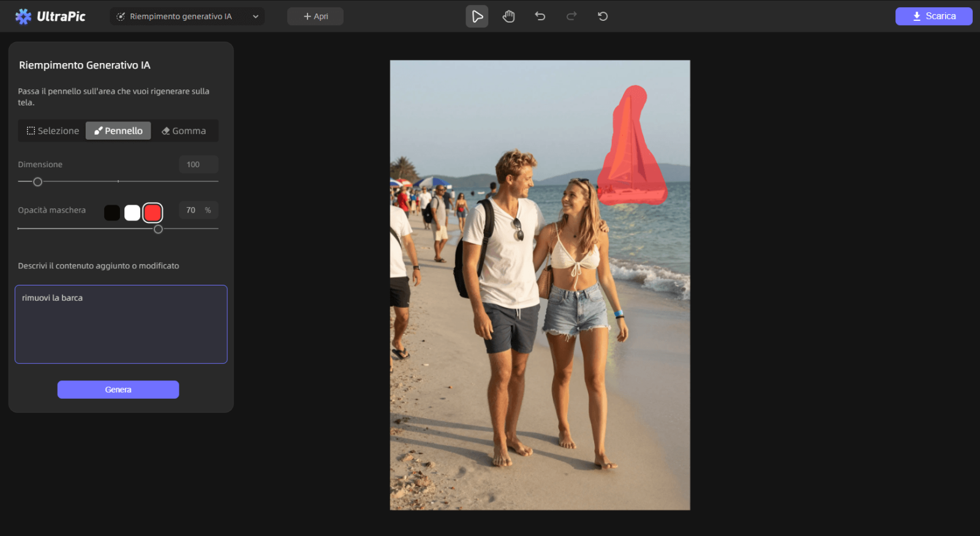Click the prompt text box with 'rimuovi la barca'
Screen dimensions: 980x536
(x=121, y=324)
